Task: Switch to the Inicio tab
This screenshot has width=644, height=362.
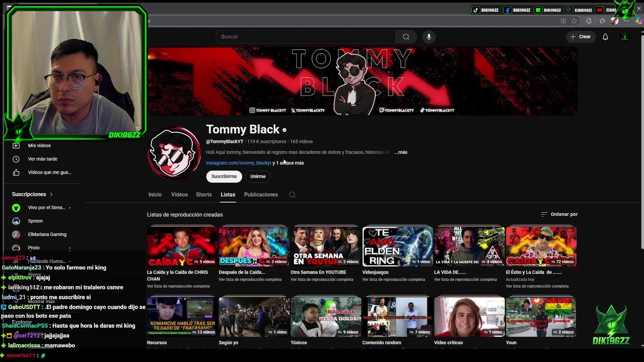Action: coord(155,195)
